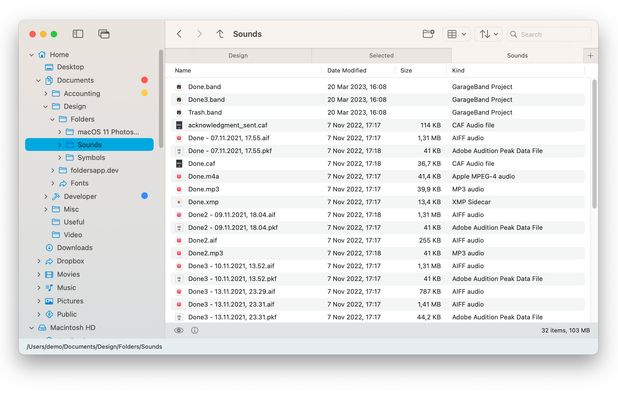Click the file list vertical scrollbar
Screen dimensions: 618x394
point(594,144)
